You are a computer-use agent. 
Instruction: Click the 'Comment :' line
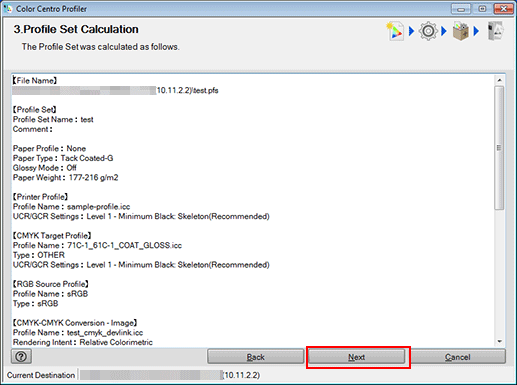[33, 129]
